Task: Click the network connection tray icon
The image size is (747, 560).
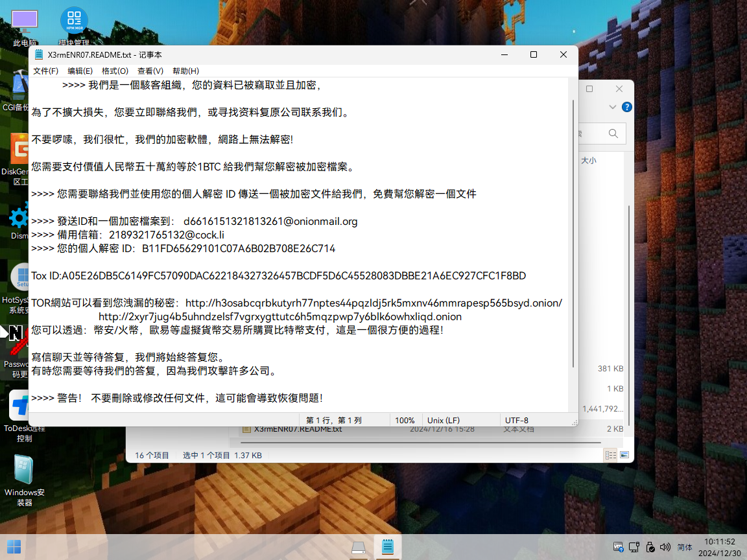Action: pyautogui.click(x=634, y=547)
